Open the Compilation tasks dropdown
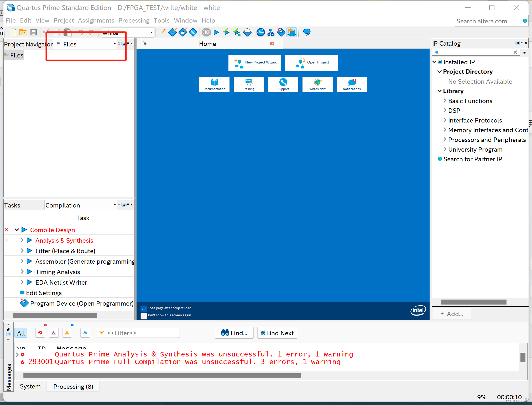Screen dimensions: 532x405 (114, 205)
